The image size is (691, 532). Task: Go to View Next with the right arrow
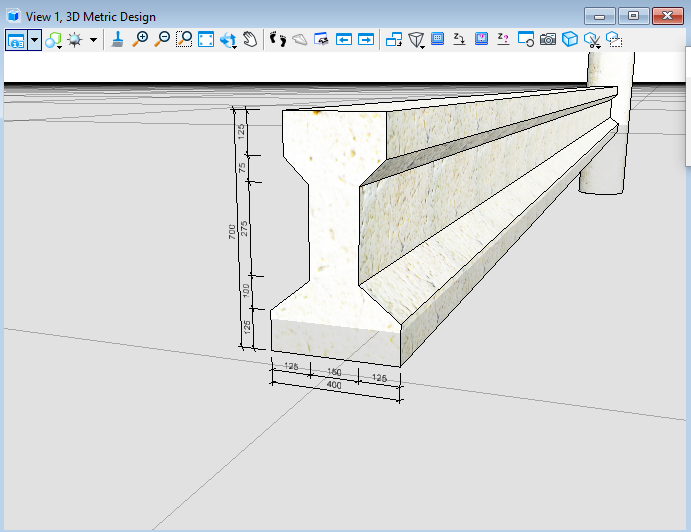pos(366,40)
